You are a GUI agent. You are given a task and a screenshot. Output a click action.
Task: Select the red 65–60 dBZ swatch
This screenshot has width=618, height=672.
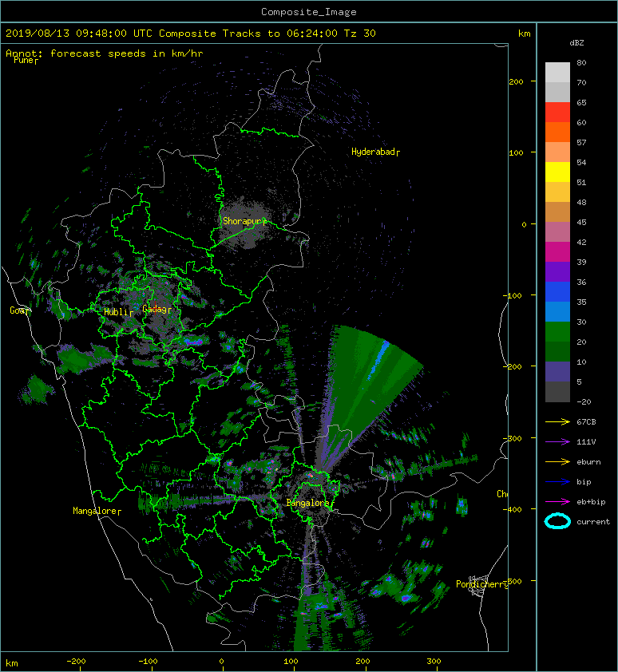[x=557, y=113]
